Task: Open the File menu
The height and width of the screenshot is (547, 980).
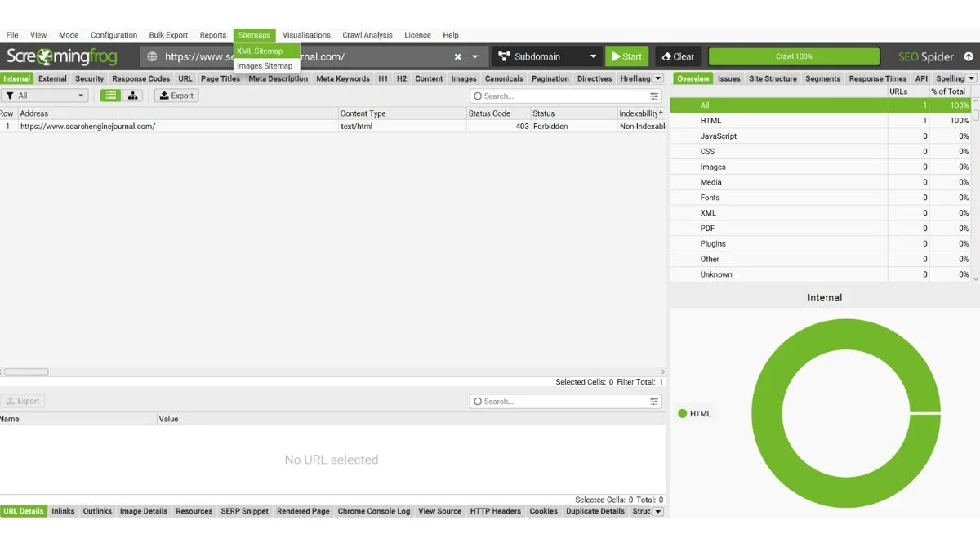Action: pos(12,35)
